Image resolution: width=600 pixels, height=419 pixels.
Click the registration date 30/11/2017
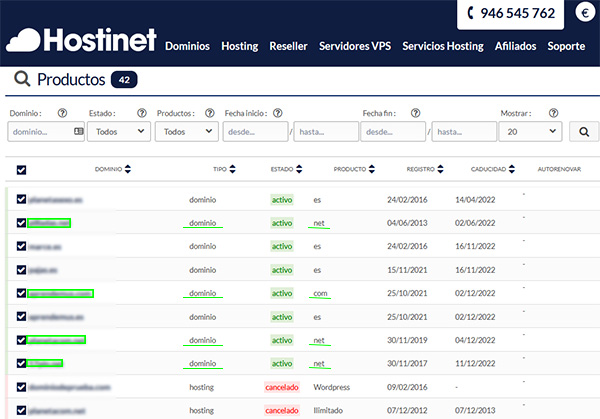[x=407, y=364]
